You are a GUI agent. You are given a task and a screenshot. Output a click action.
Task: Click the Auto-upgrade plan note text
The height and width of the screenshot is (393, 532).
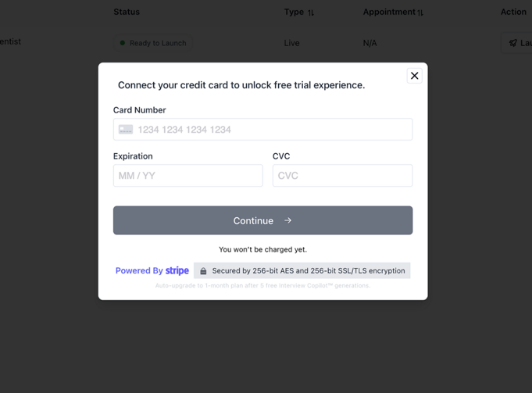(262, 286)
